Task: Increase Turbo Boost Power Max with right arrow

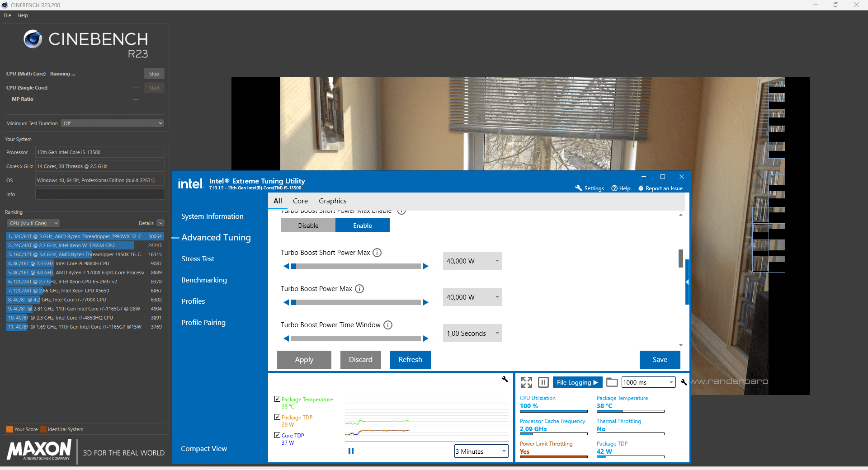Action: tap(426, 302)
